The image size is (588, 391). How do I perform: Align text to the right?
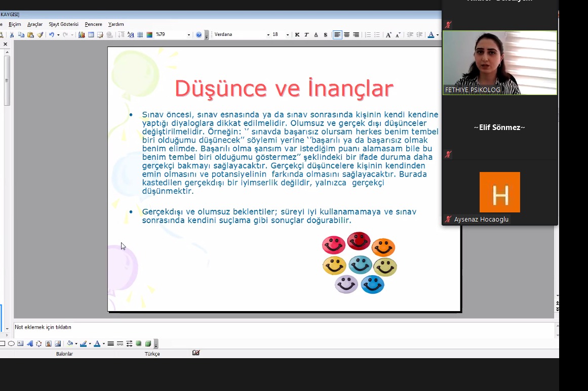click(356, 35)
